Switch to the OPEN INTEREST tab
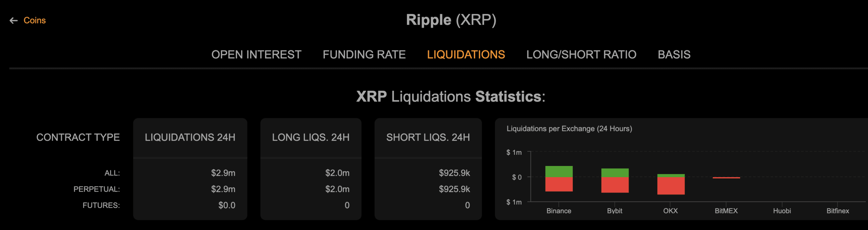 click(x=257, y=55)
